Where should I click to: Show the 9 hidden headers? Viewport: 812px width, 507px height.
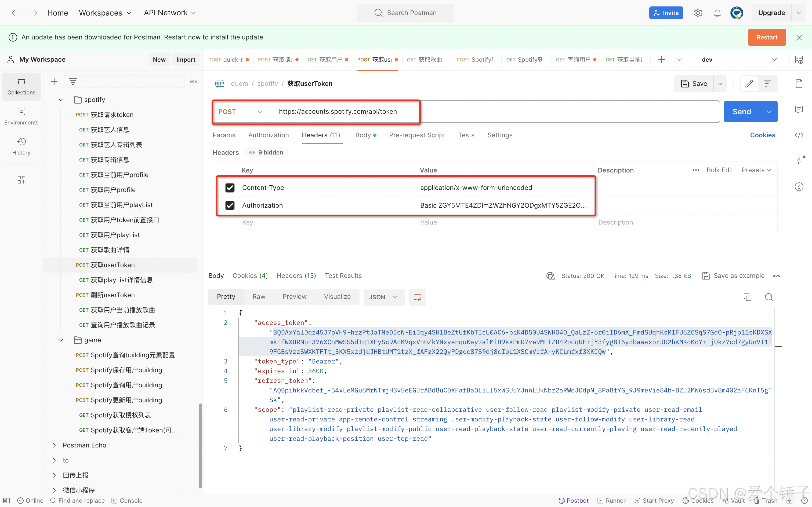point(266,153)
